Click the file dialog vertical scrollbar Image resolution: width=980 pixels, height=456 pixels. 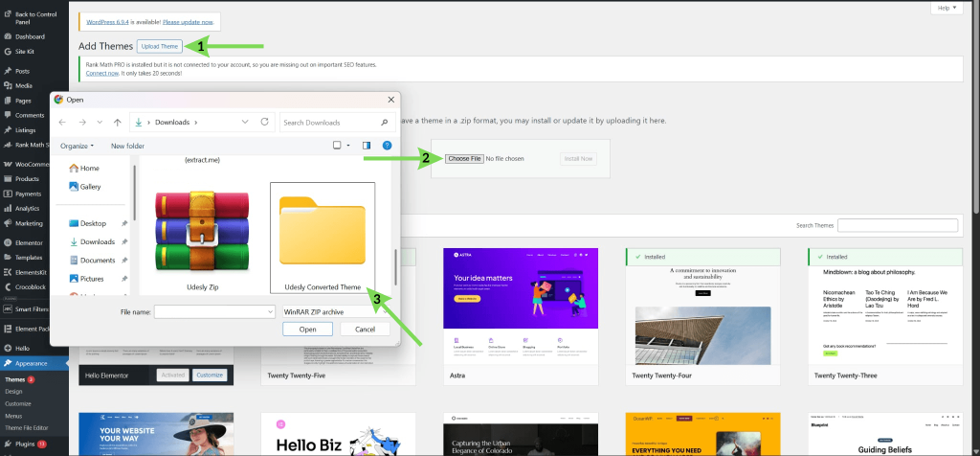pyautogui.click(x=393, y=266)
